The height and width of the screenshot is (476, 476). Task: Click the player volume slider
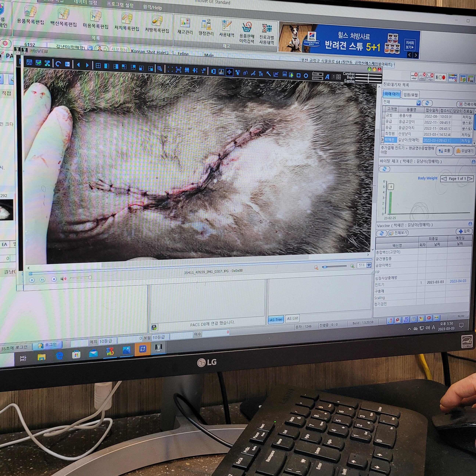click(81, 278)
